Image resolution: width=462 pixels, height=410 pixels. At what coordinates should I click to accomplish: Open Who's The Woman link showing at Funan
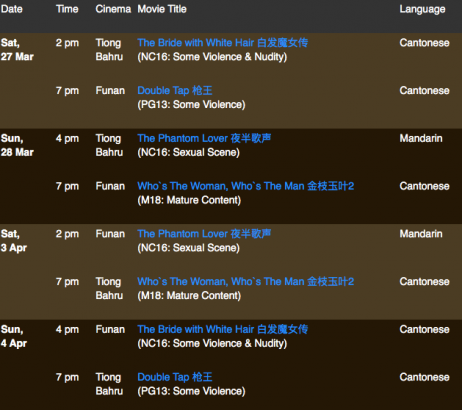pyautogui.click(x=246, y=186)
